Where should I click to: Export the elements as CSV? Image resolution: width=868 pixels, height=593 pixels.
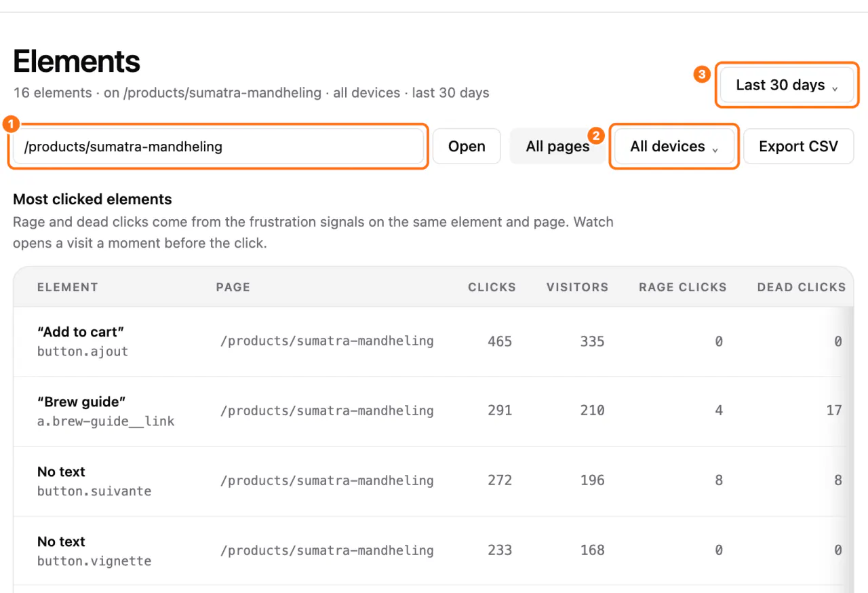click(x=798, y=147)
